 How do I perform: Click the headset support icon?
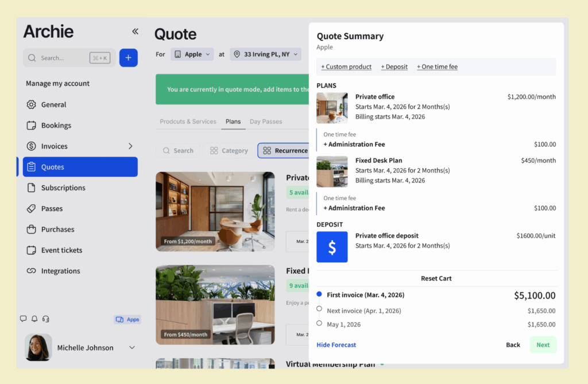tap(46, 319)
